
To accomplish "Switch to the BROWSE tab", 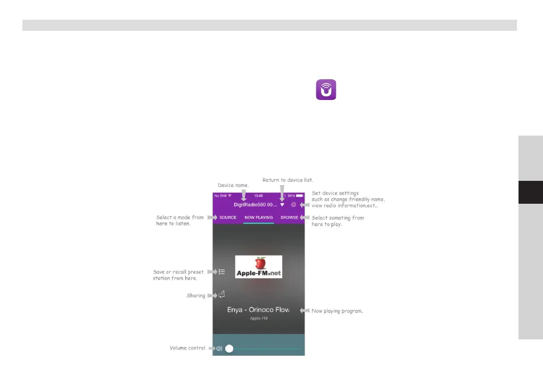I will pyautogui.click(x=289, y=218).
